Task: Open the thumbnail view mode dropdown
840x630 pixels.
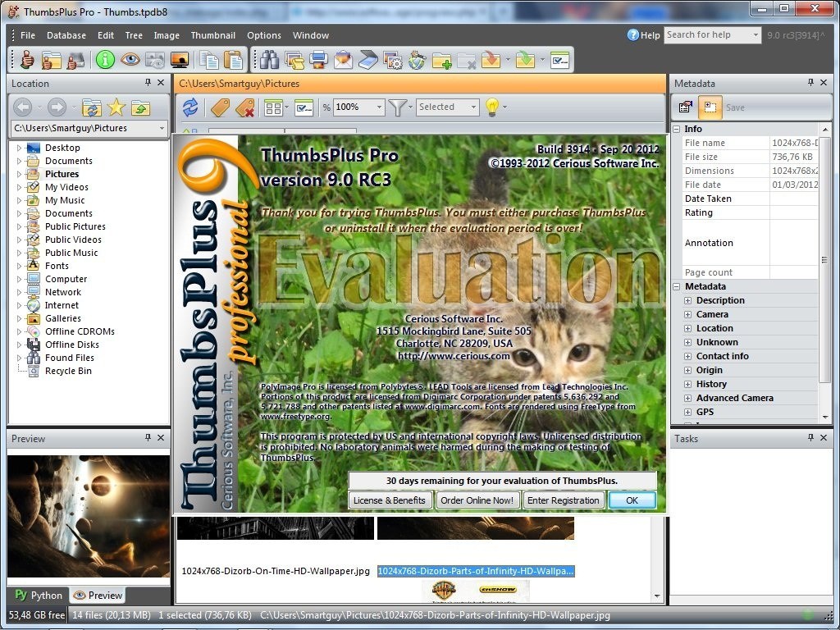Action: pos(287,107)
